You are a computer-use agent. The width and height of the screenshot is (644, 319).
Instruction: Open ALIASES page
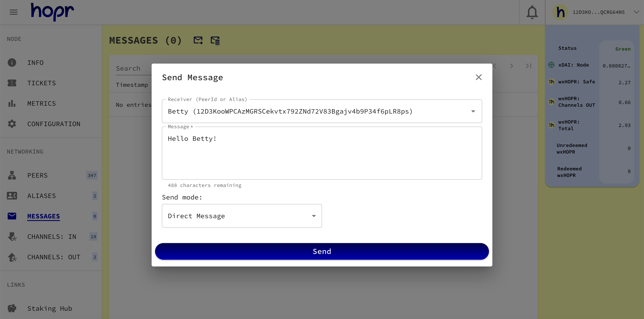coord(42,196)
